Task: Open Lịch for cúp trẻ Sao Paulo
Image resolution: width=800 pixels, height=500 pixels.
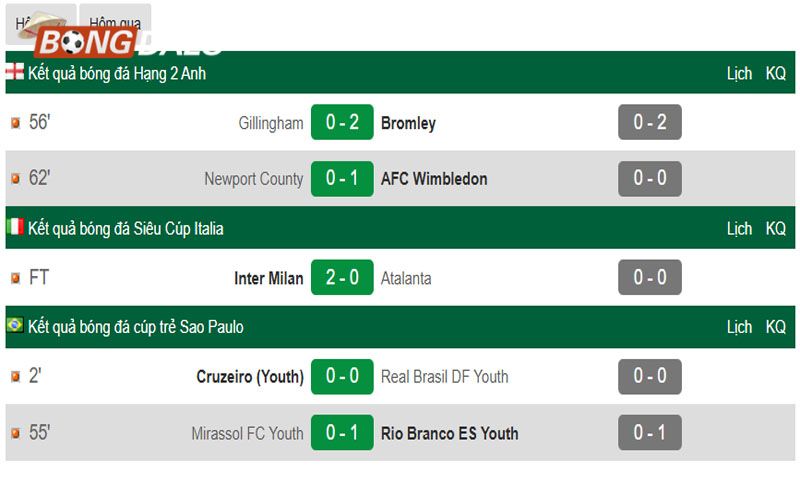Action: 739,327
